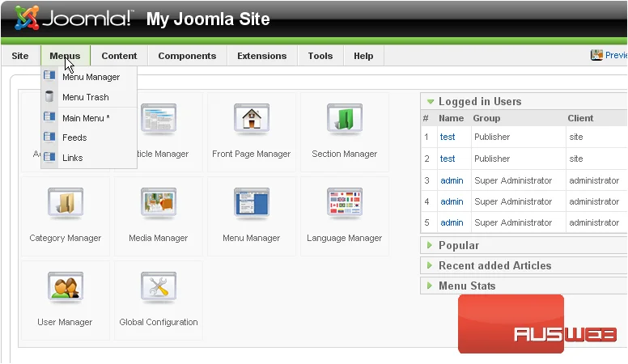The height and width of the screenshot is (364, 628).
Task: Open the Components menu
Action: point(187,56)
